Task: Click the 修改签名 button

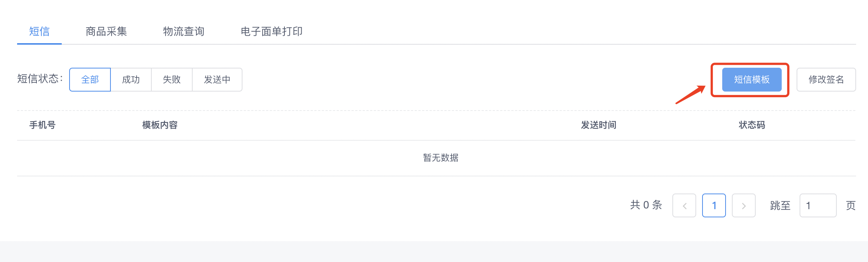Action: [x=826, y=80]
